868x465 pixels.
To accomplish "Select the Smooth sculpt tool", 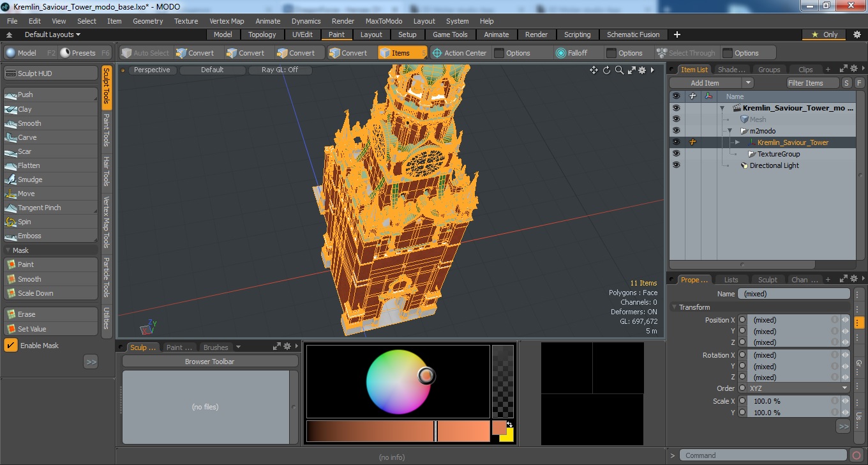I will (x=50, y=123).
